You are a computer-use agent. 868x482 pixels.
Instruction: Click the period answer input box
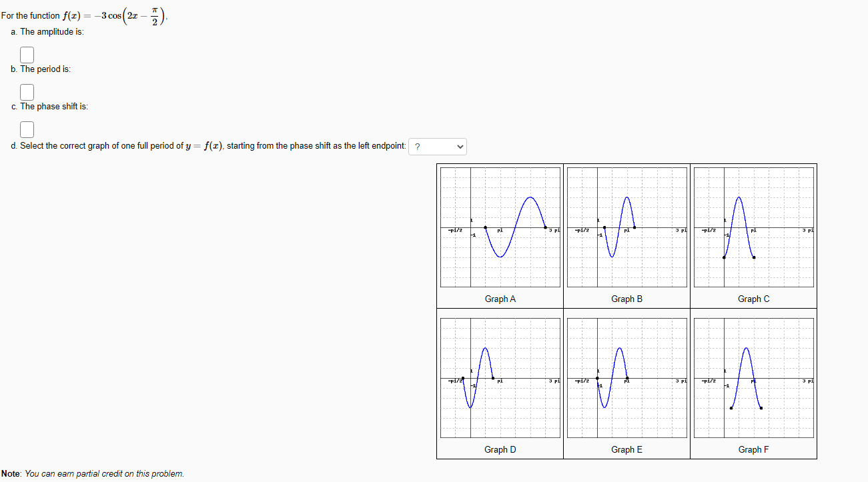click(27, 91)
